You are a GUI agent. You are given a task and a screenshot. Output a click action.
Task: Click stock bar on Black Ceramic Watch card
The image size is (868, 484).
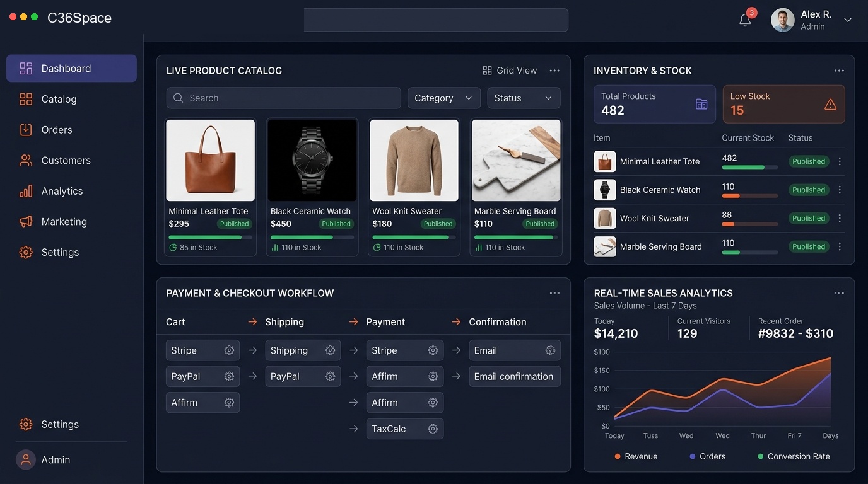(312, 238)
